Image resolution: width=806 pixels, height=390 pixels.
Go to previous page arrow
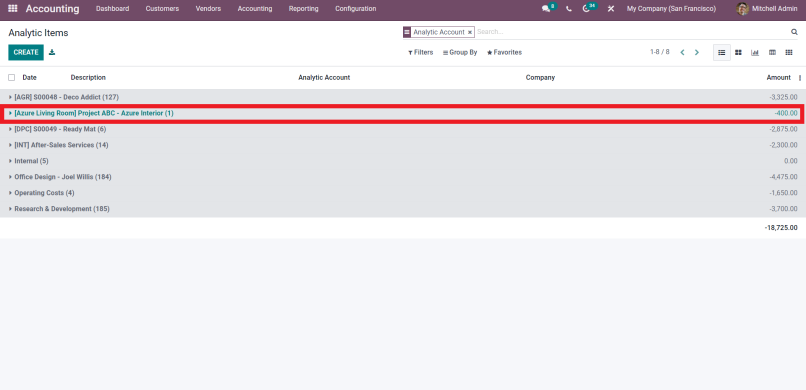682,52
